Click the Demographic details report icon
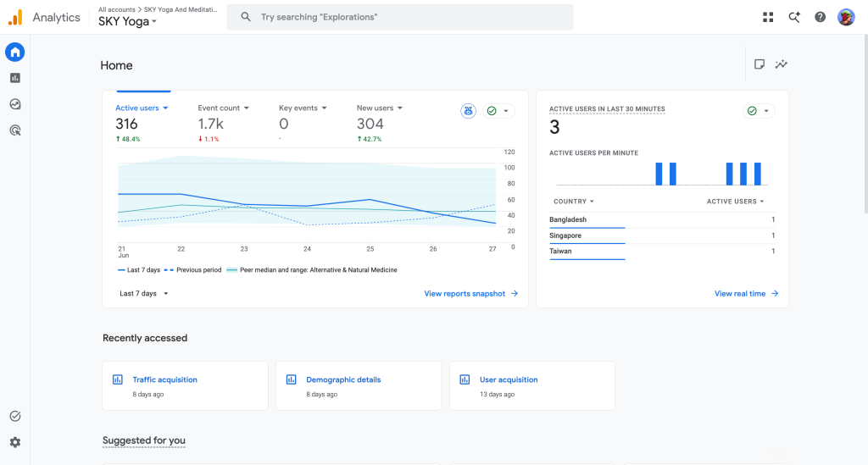The image size is (868, 465). coord(292,379)
